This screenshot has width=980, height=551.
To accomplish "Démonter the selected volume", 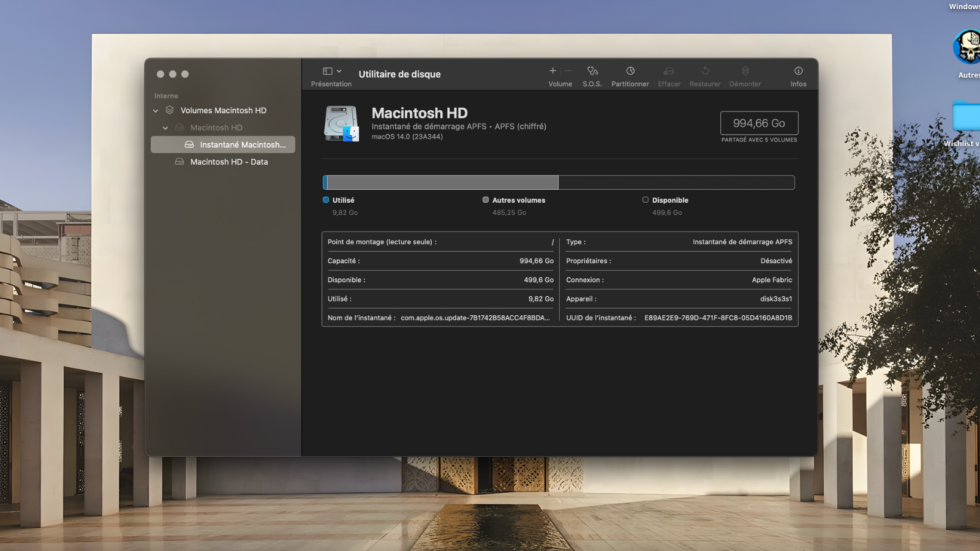I will [745, 75].
